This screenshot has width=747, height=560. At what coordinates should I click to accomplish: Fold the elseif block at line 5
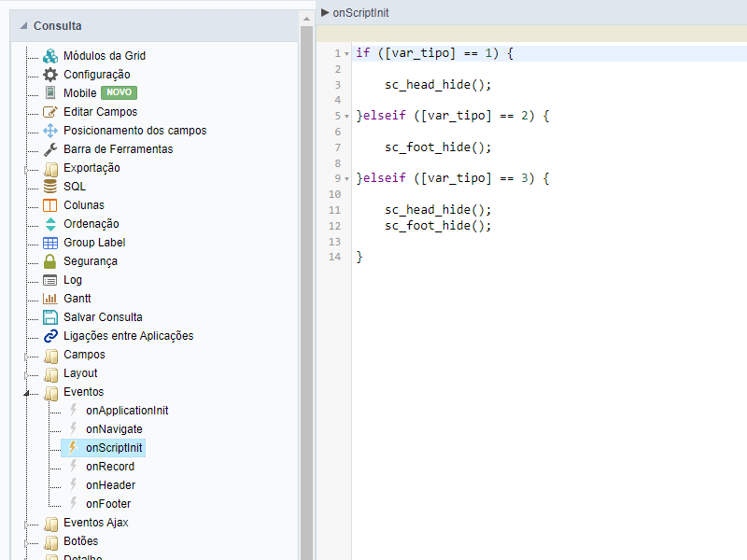click(x=346, y=116)
